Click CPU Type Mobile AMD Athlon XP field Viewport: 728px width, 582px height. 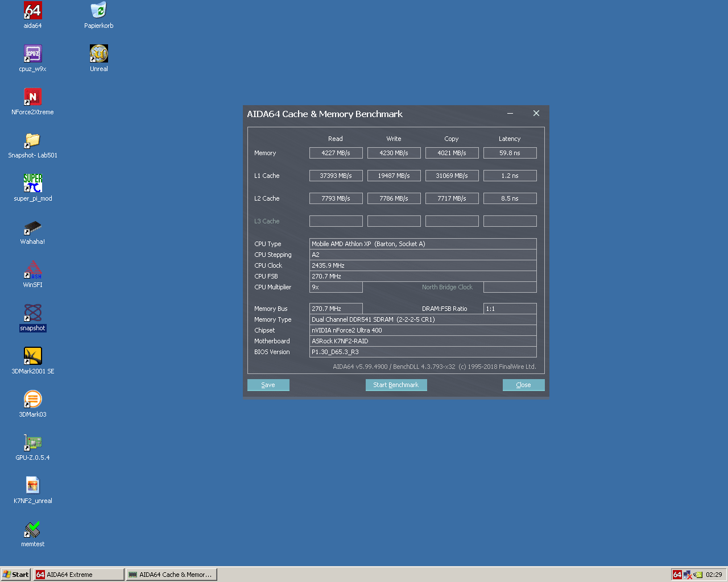click(423, 244)
